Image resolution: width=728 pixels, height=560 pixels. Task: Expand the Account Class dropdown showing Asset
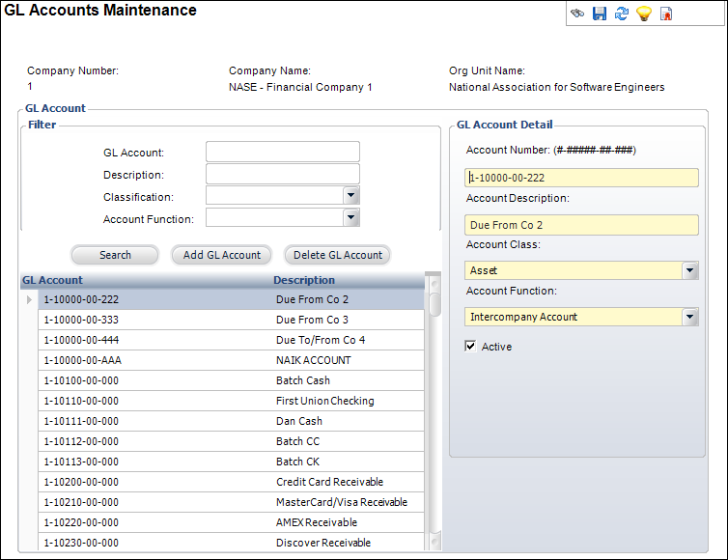click(x=689, y=270)
